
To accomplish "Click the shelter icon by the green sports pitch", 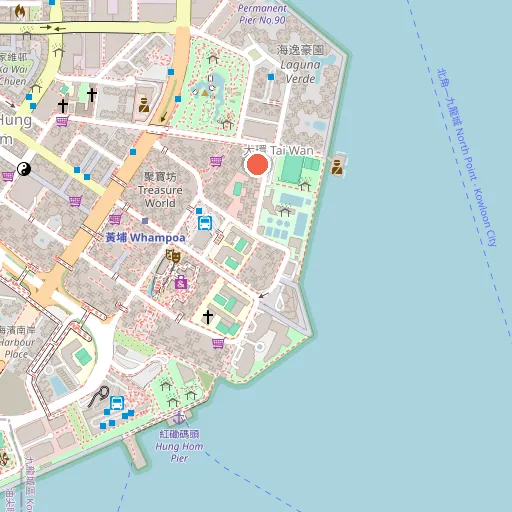I will point(305,185).
